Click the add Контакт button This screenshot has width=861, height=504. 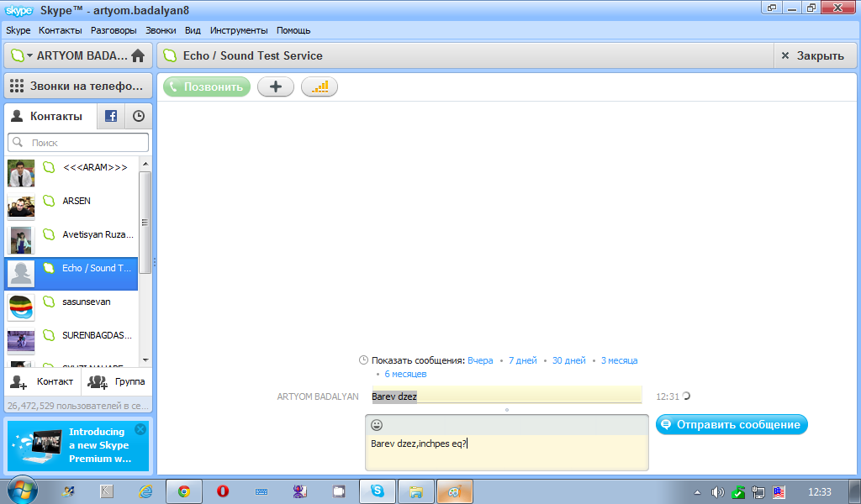[42, 381]
